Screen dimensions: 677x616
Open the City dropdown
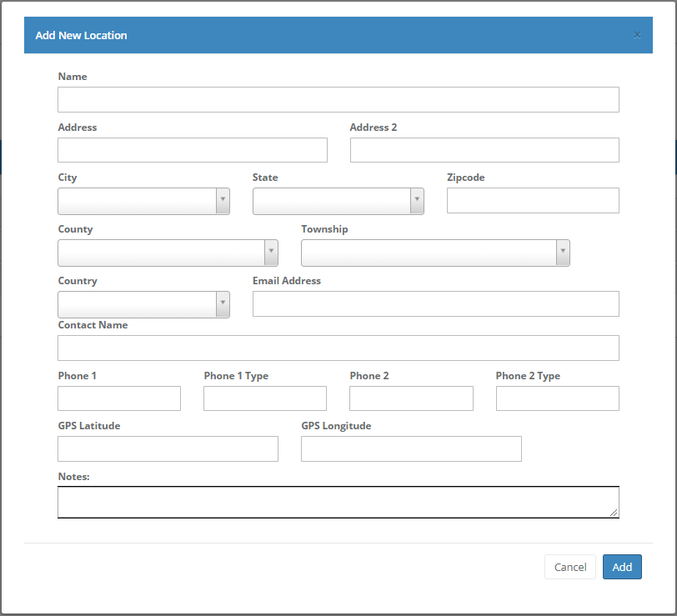click(143, 201)
